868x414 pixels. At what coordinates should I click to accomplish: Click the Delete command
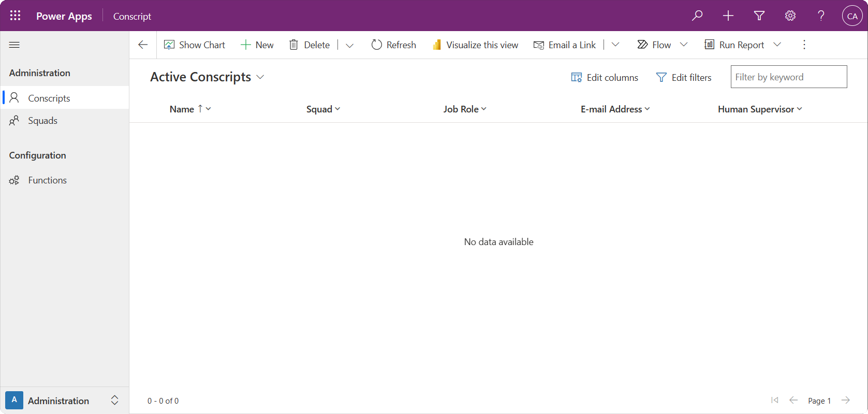click(310, 45)
